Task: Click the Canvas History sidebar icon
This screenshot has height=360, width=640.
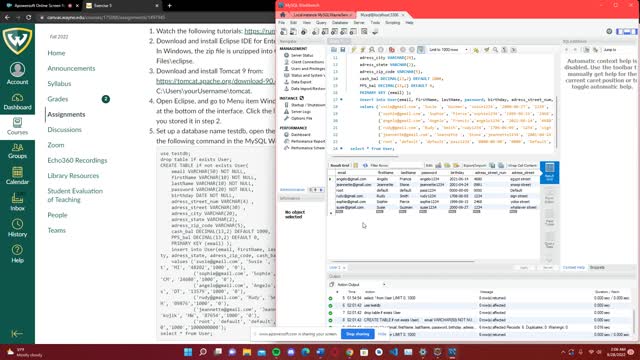Action: point(17,228)
